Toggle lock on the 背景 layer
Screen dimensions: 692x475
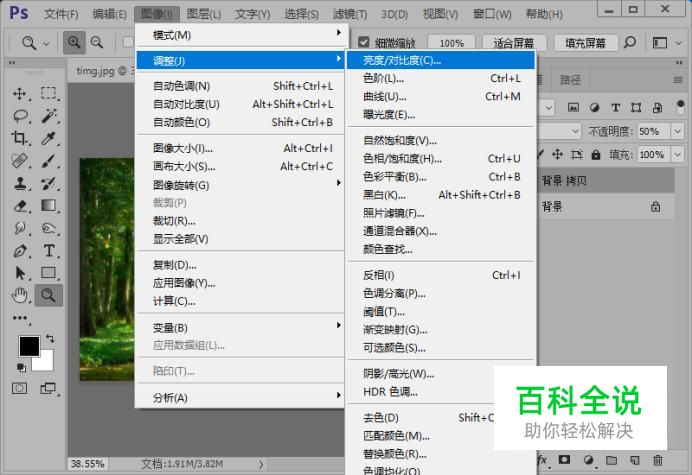(x=656, y=207)
